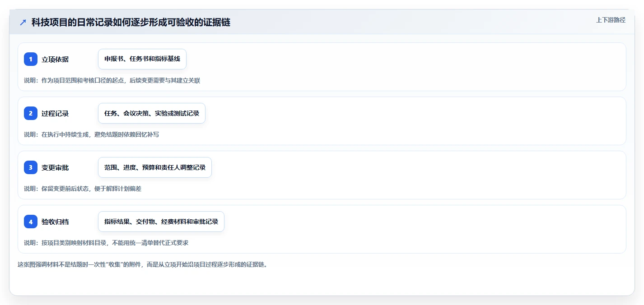Click the step 4 number badge
Viewport: 644px width, 305px height.
(31, 222)
